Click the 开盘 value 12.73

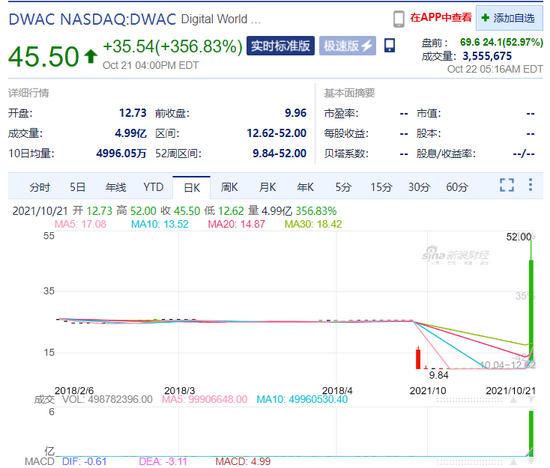point(133,113)
